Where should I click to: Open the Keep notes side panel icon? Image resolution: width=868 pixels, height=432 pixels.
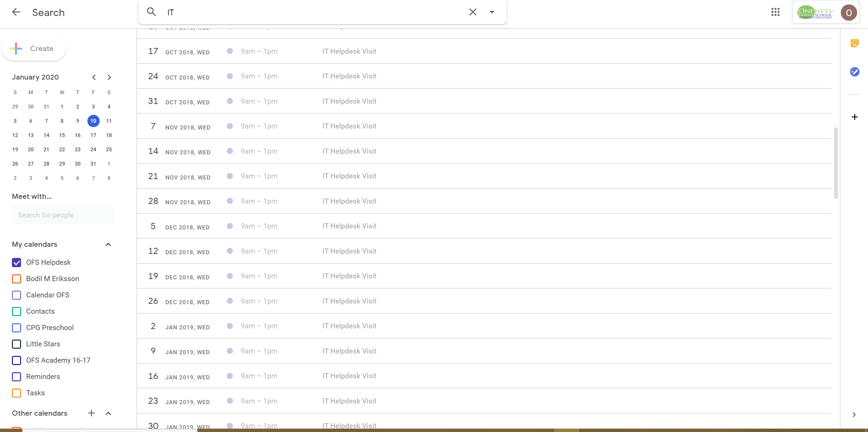854,43
